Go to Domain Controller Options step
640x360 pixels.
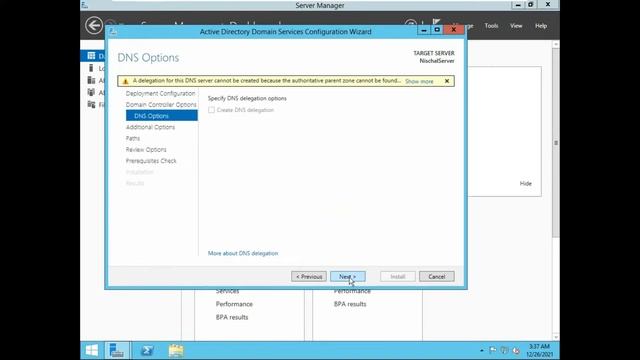coord(161,104)
